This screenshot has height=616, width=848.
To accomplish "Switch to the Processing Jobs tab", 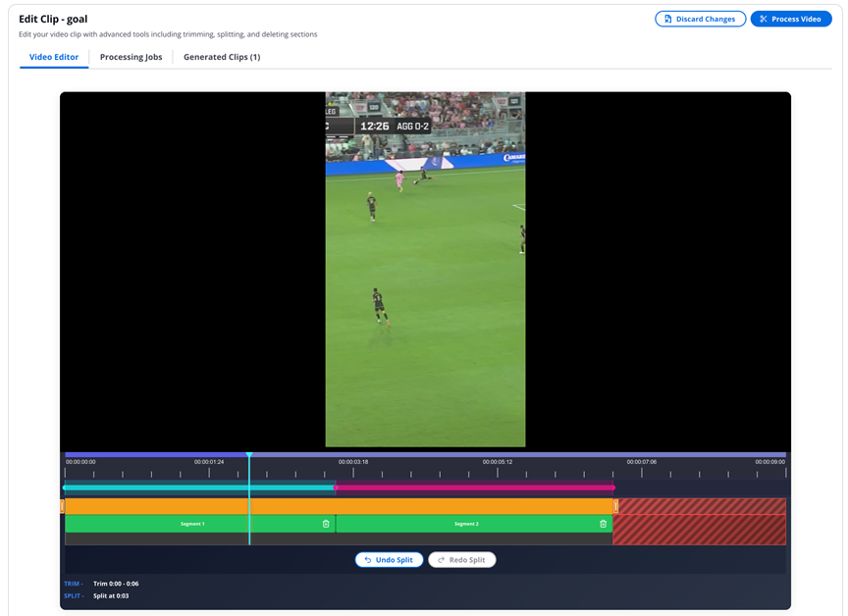I will pyautogui.click(x=131, y=57).
